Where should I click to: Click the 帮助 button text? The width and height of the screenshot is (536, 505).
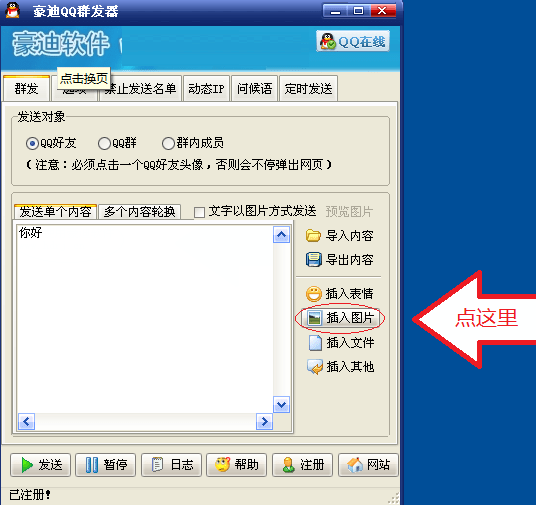(x=246, y=465)
